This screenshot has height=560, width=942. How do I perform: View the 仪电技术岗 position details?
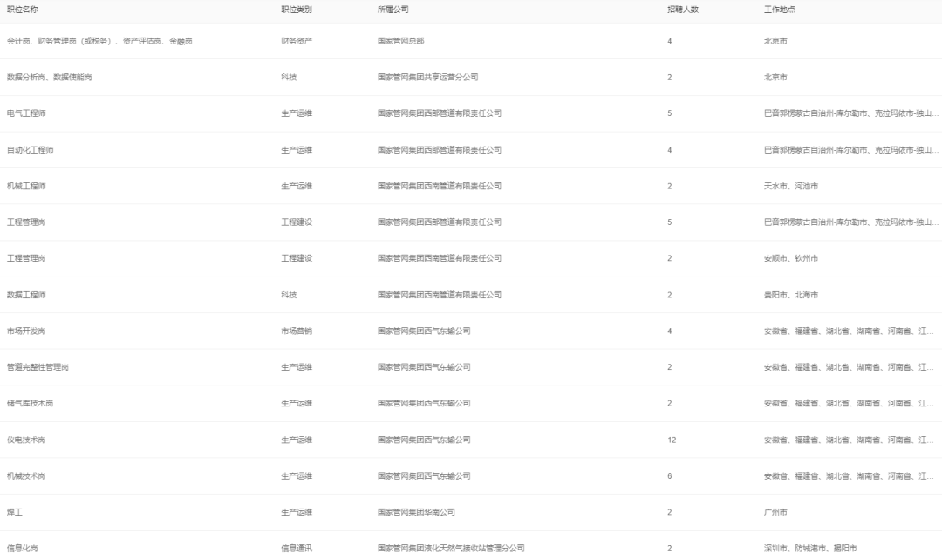26,440
